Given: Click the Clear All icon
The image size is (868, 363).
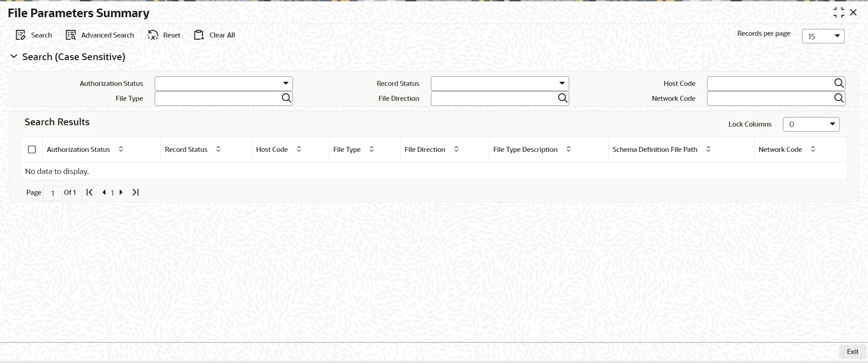Looking at the screenshot, I should point(199,35).
